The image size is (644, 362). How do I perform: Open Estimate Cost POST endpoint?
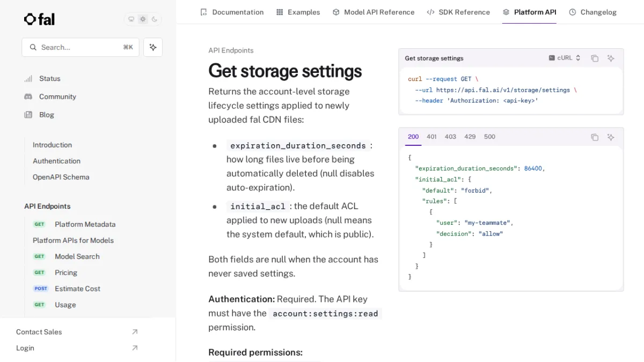[x=77, y=289]
